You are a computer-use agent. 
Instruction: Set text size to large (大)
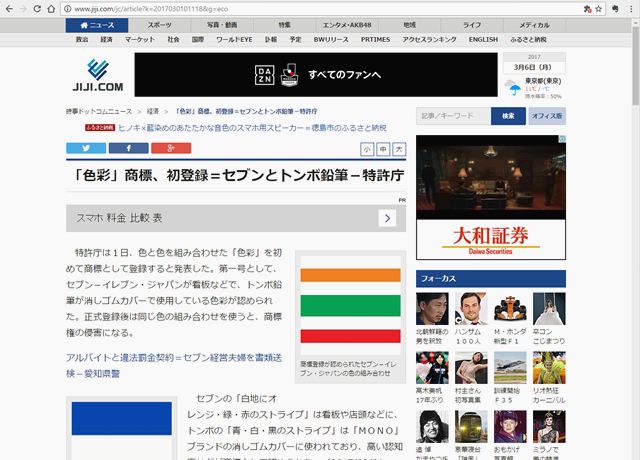pos(400,149)
